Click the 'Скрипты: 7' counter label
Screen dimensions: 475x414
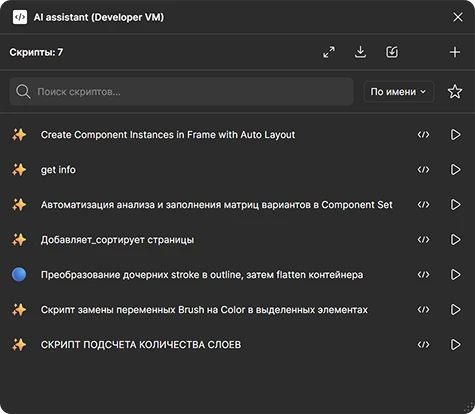36,52
